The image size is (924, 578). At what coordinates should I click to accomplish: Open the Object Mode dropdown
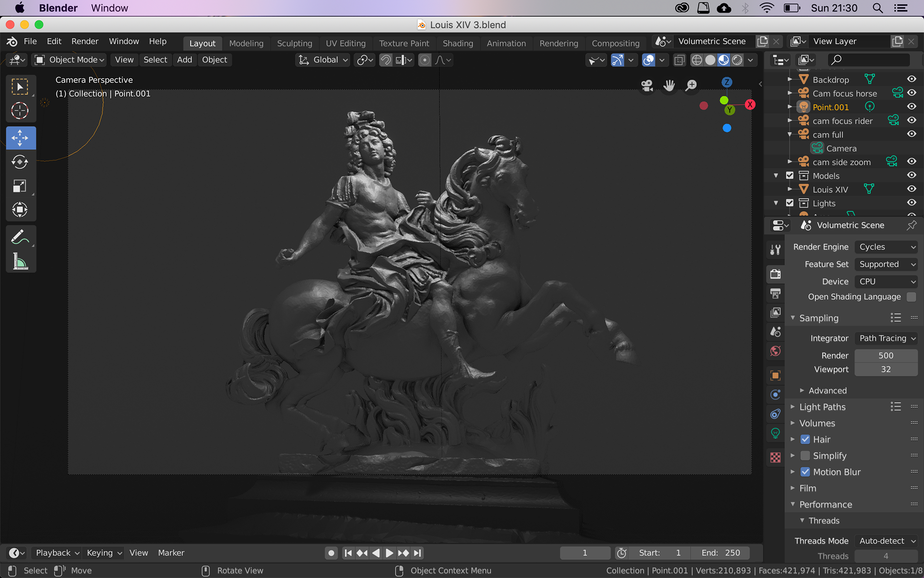(x=70, y=60)
